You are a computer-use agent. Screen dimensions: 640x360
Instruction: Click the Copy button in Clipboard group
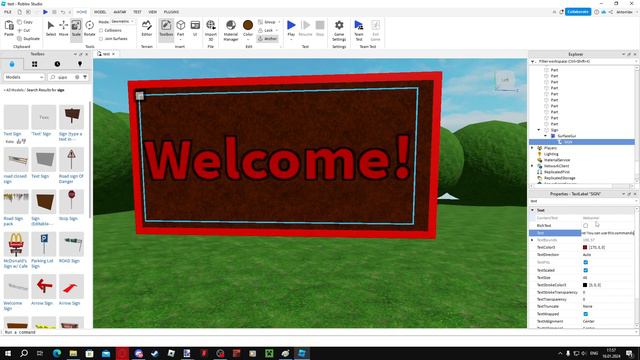tap(25, 22)
